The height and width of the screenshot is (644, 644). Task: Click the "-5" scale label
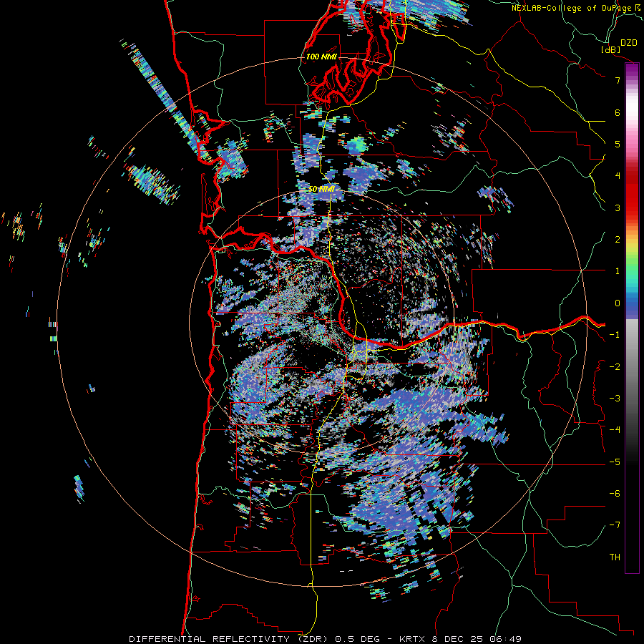click(615, 462)
